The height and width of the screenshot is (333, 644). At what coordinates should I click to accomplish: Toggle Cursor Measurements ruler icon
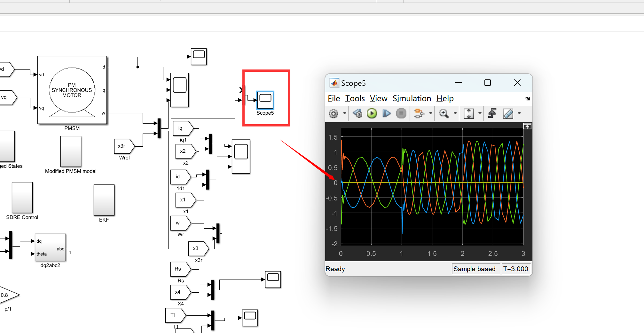click(x=508, y=113)
